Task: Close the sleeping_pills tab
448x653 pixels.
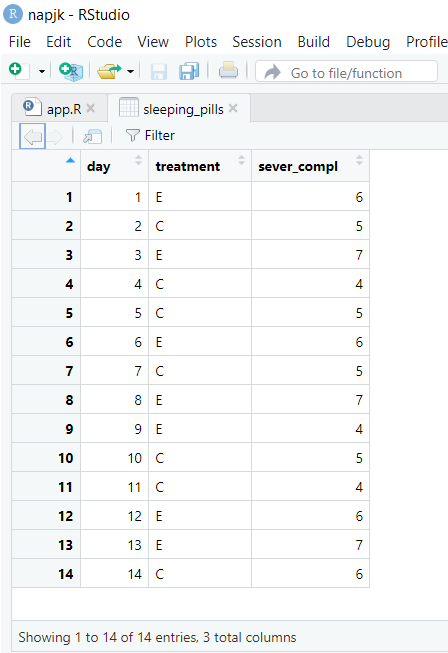Action: click(x=233, y=108)
